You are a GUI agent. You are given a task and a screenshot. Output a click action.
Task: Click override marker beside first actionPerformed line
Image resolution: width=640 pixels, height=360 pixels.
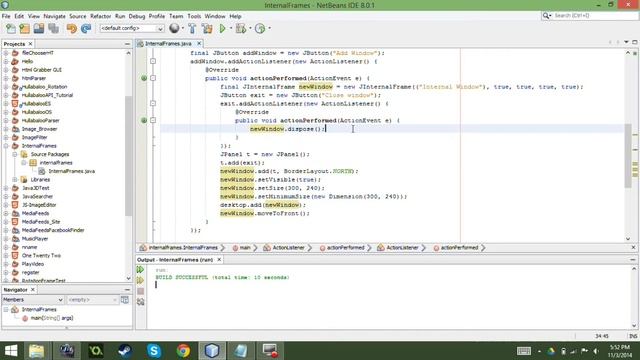(144, 78)
